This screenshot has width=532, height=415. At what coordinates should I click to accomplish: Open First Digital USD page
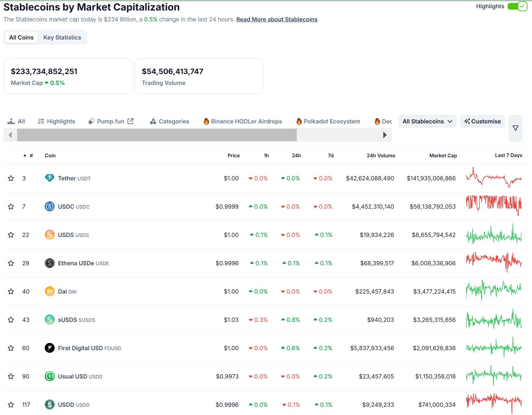pyautogui.click(x=89, y=348)
